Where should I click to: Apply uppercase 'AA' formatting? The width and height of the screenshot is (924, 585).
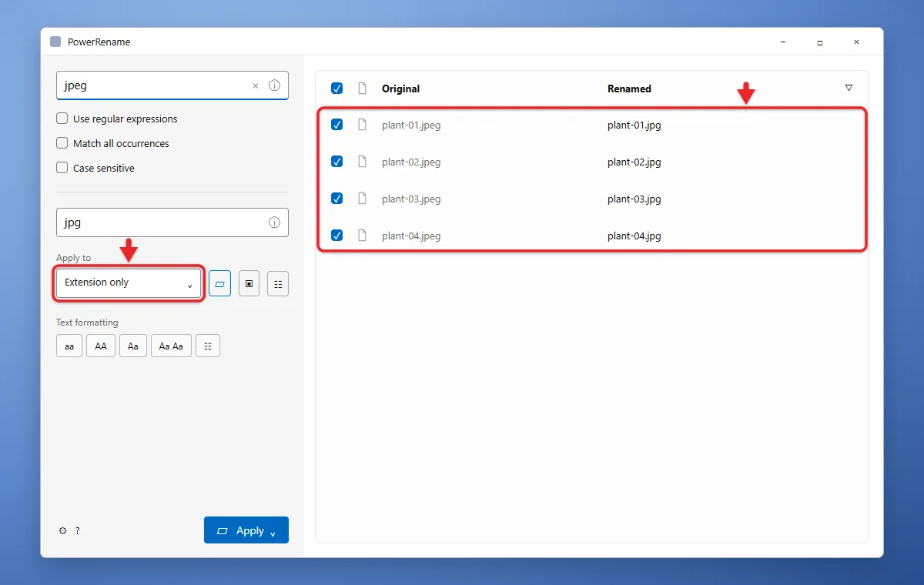pyautogui.click(x=101, y=346)
